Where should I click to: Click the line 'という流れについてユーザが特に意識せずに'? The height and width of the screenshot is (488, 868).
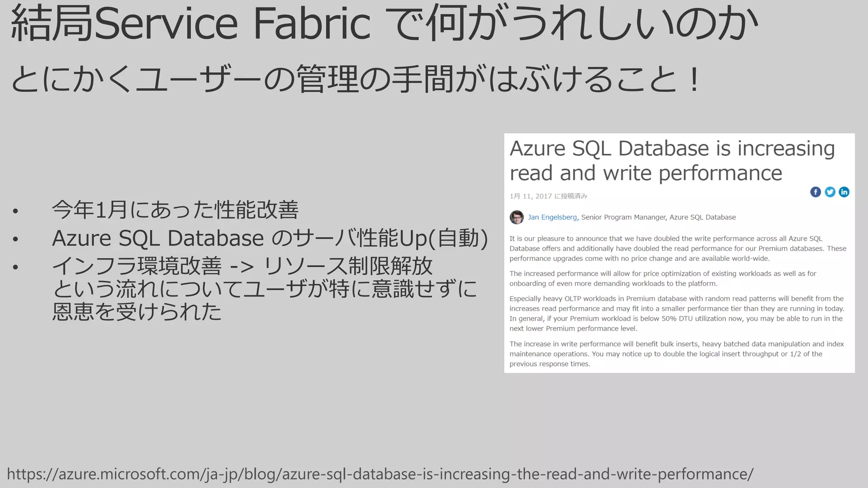click(x=264, y=289)
